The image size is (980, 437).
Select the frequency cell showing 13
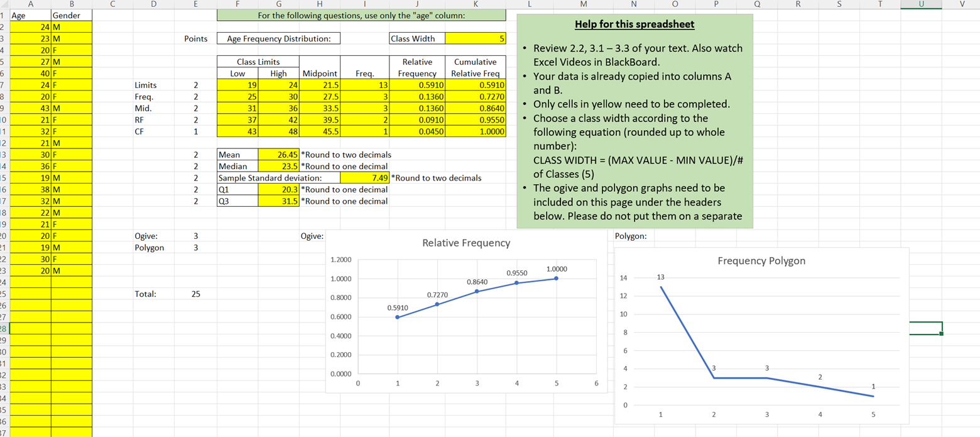click(365, 85)
